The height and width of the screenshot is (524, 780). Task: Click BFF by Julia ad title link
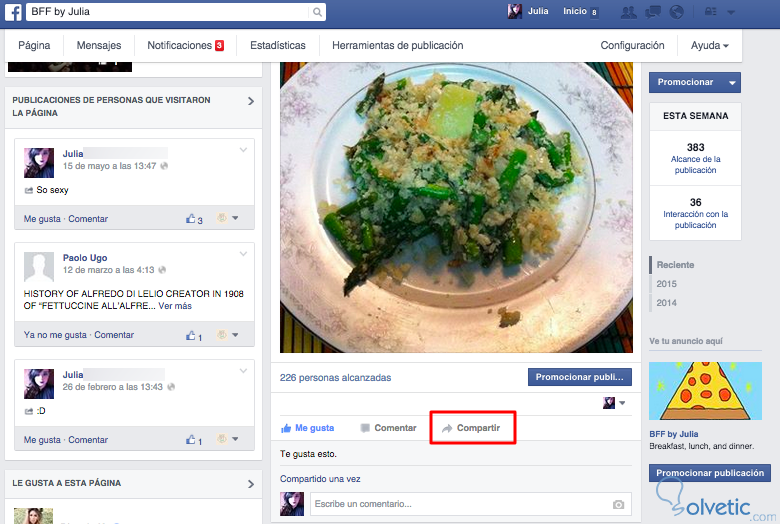click(674, 434)
